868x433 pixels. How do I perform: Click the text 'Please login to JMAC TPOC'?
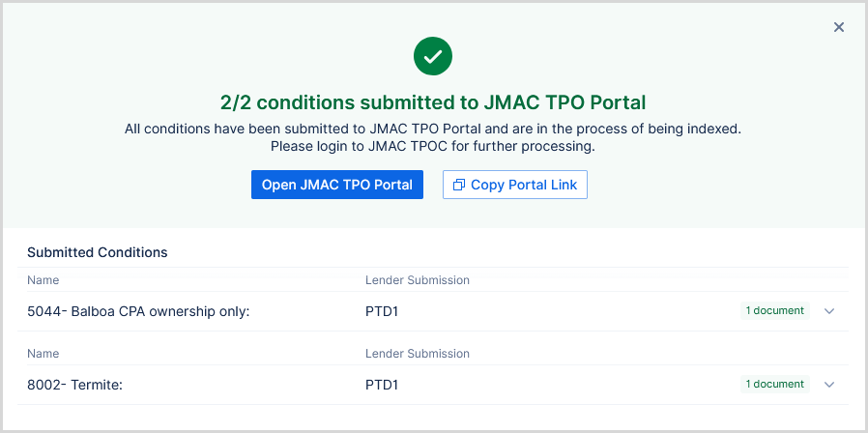coord(433,147)
